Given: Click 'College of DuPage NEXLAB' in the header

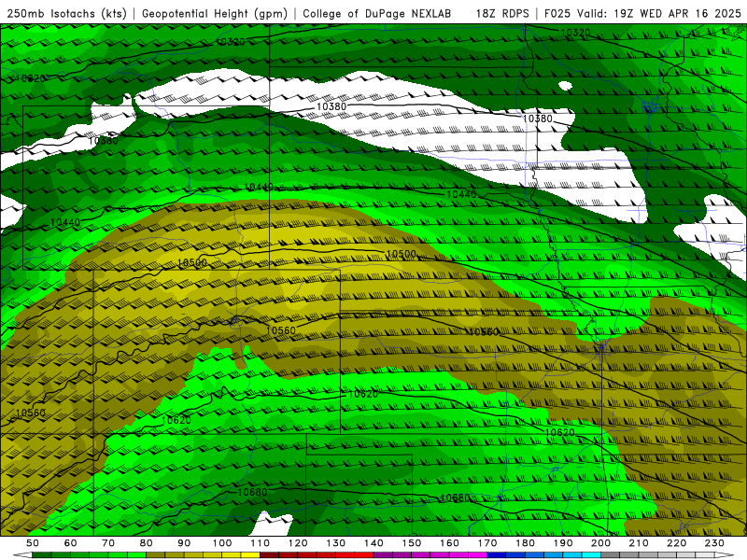Looking at the screenshot, I should [377, 13].
